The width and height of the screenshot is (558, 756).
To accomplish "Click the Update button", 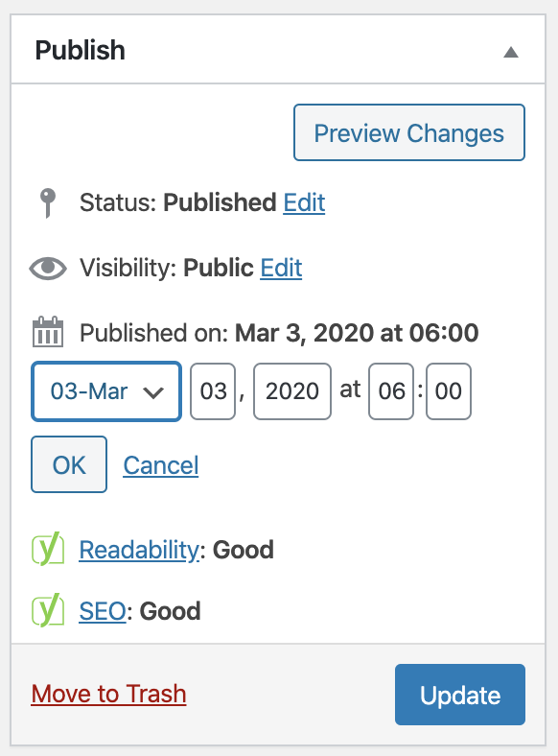I will click(x=460, y=695).
